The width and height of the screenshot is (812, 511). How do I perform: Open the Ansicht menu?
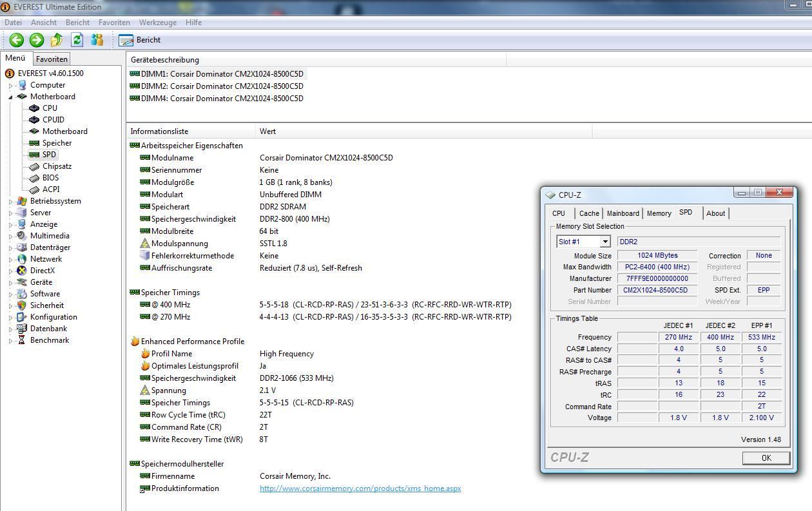[x=44, y=23]
